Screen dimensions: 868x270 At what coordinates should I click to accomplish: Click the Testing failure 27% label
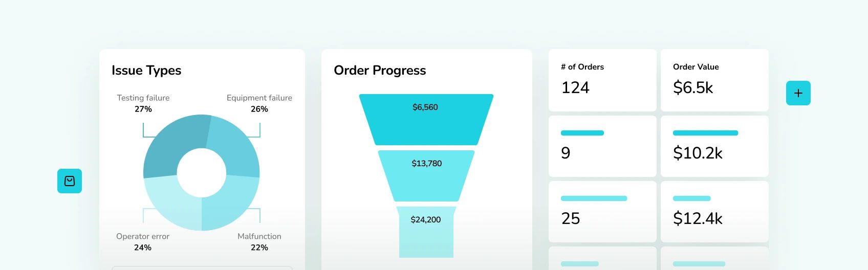143,103
